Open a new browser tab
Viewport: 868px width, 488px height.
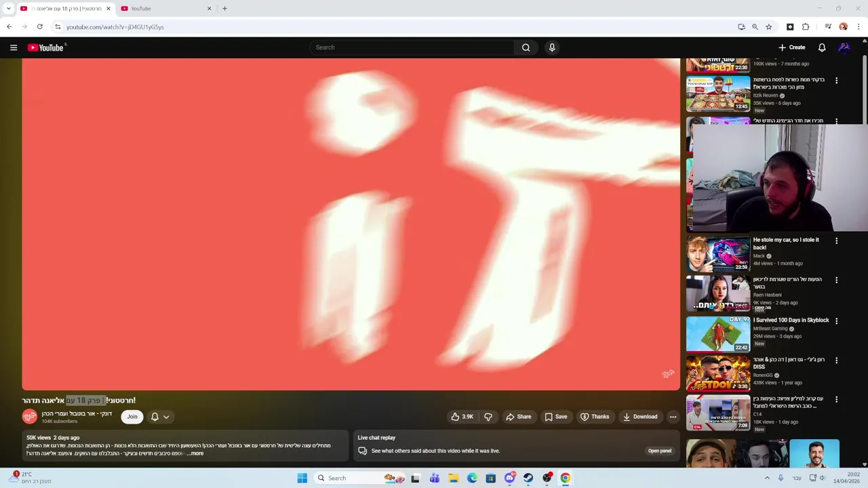pyautogui.click(x=224, y=9)
